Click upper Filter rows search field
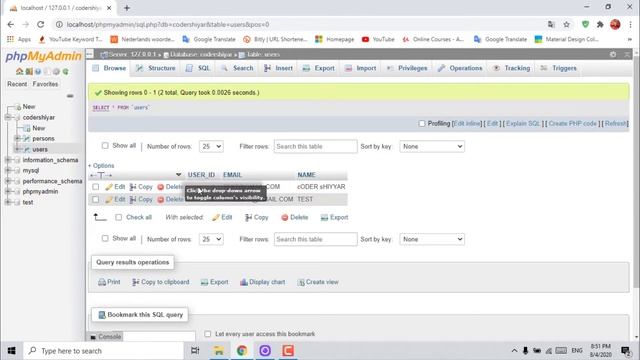640x360 pixels. coord(316,147)
